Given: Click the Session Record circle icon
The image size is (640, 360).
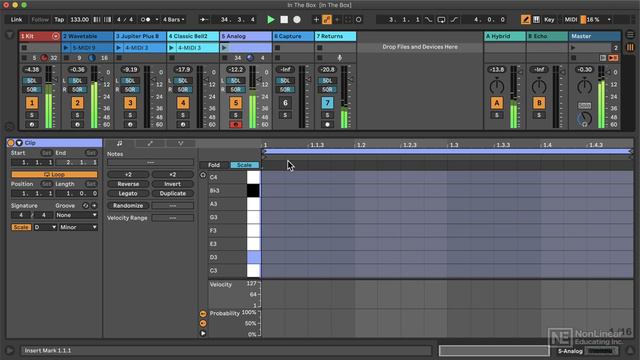Looking at the screenshot, I should 358,20.
